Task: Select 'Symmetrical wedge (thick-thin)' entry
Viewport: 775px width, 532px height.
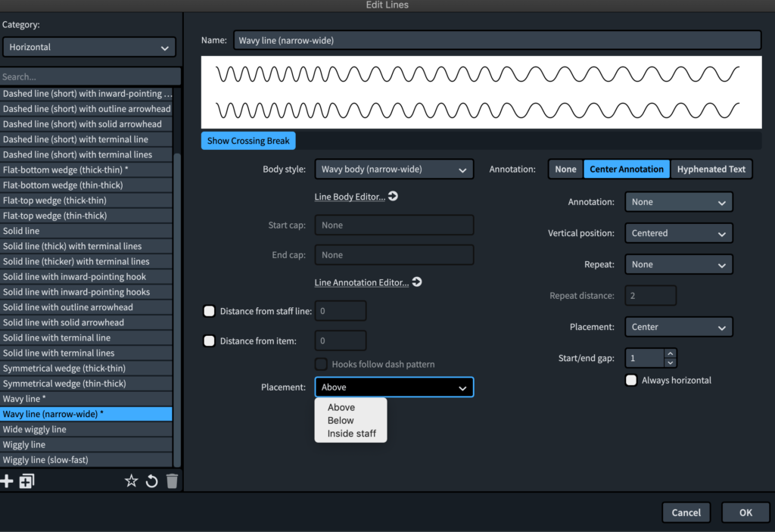Action: coord(86,369)
